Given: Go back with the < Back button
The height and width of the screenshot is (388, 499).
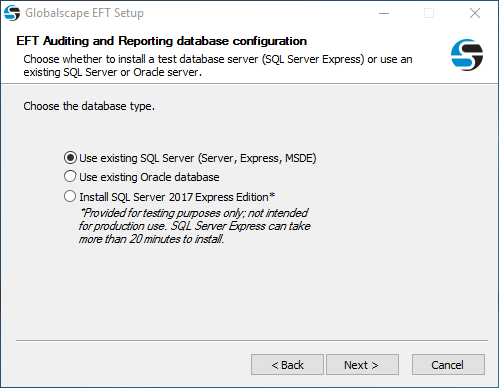Looking at the screenshot, I should 287,365.
